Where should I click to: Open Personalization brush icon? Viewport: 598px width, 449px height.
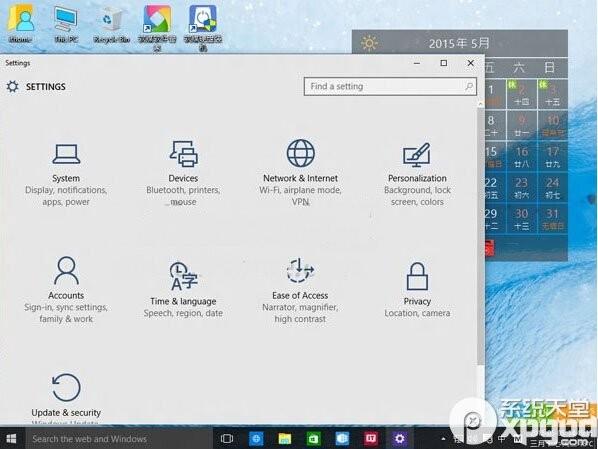[416, 154]
